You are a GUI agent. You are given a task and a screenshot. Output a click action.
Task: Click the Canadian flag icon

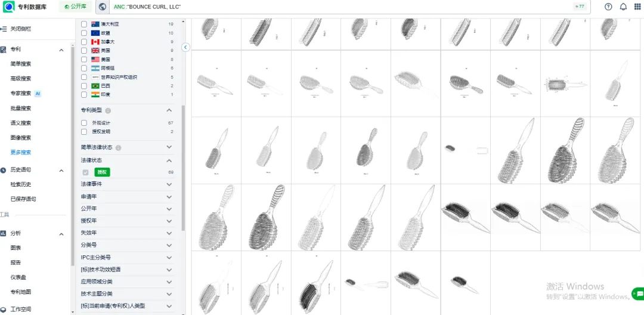tap(95, 42)
